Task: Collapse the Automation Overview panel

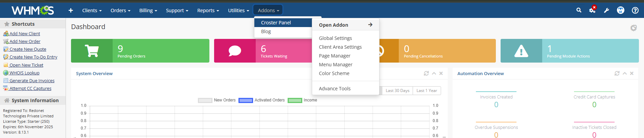Action: click(x=624, y=73)
